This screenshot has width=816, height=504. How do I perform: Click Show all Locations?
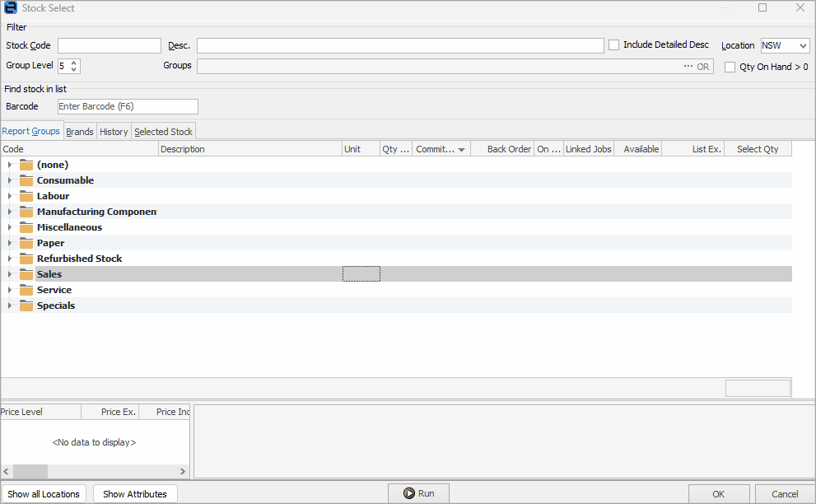coord(44,493)
